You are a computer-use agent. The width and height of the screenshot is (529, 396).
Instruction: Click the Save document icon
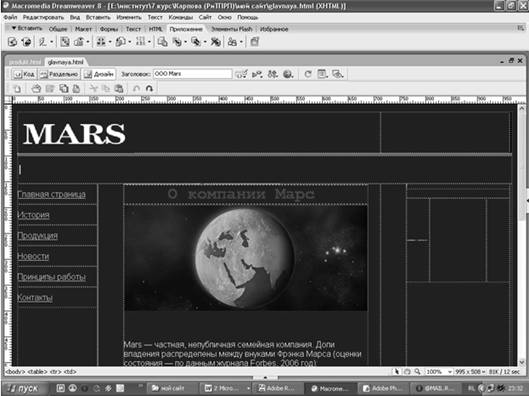[x=50, y=89]
